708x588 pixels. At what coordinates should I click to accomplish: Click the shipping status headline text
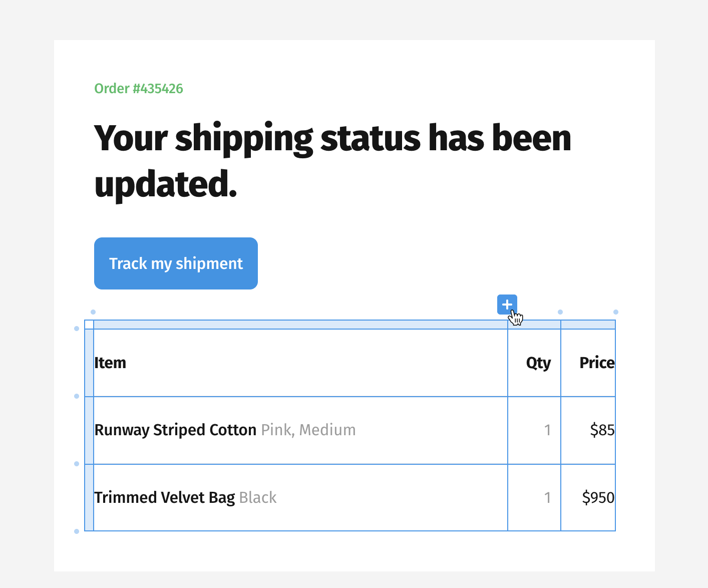332,161
